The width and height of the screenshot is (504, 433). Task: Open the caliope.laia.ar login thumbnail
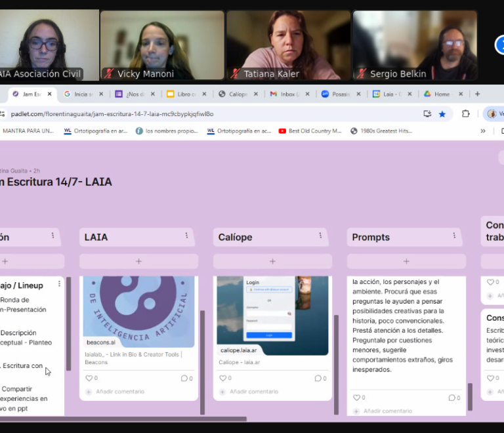[272, 315]
